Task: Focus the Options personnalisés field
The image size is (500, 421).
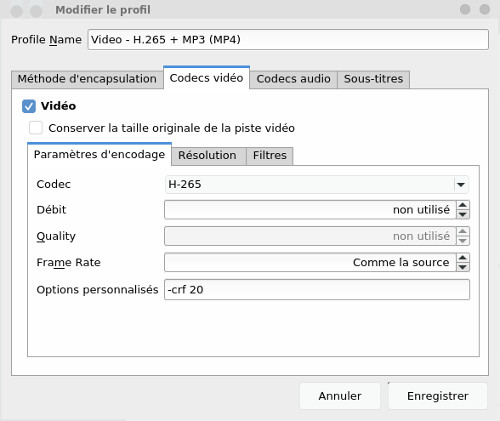Action: [x=317, y=289]
